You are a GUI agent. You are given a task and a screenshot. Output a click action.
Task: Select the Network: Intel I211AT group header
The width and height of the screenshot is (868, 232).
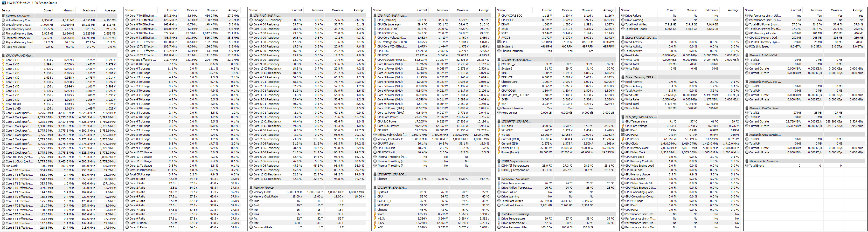point(805,82)
